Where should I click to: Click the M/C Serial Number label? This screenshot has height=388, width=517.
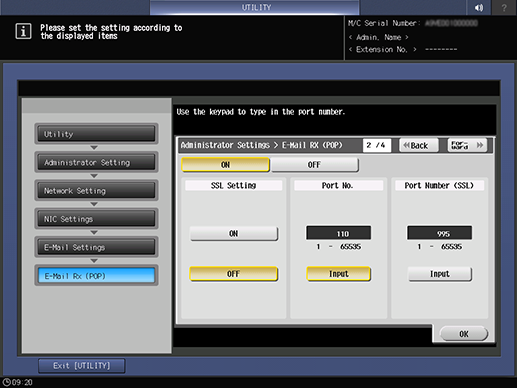tap(384, 23)
